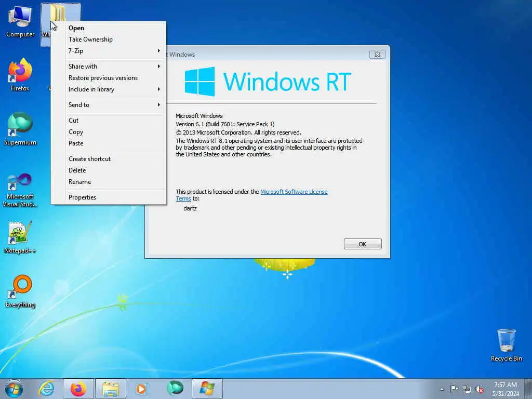
Task: Launch Firefox from the desktop shortcut
Action: tap(20, 75)
